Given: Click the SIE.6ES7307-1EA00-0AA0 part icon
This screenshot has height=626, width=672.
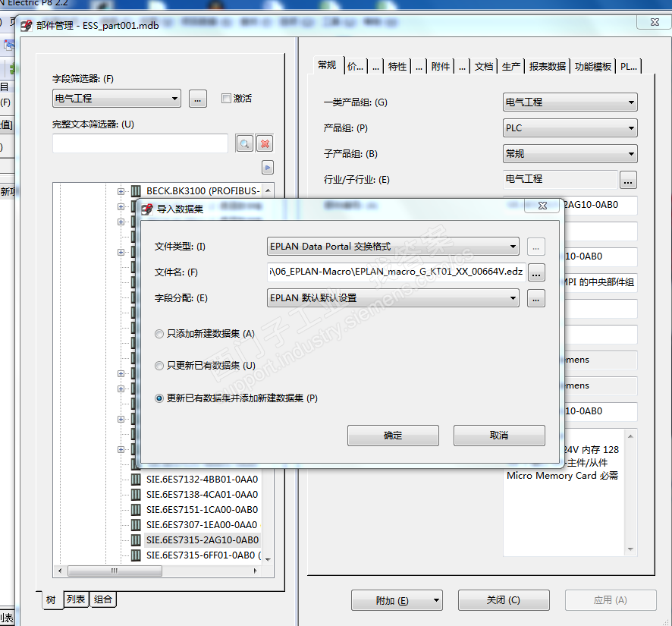Looking at the screenshot, I should pyautogui.click(x=136, y=525).
